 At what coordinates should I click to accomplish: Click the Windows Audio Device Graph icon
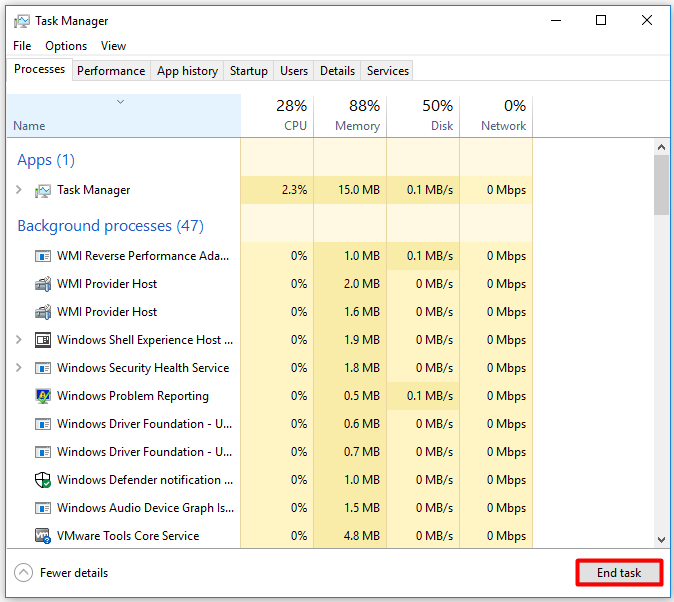[x=43, y=508]
